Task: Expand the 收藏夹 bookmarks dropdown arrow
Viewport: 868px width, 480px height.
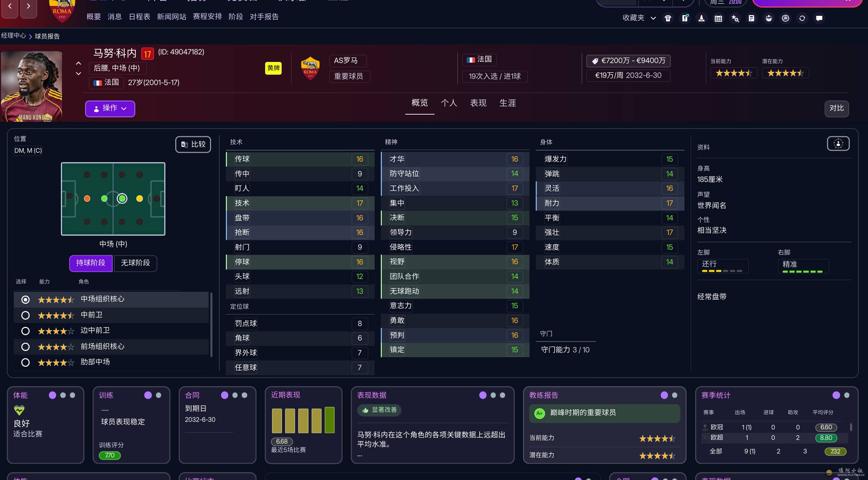Action: (x=653, y=18)
